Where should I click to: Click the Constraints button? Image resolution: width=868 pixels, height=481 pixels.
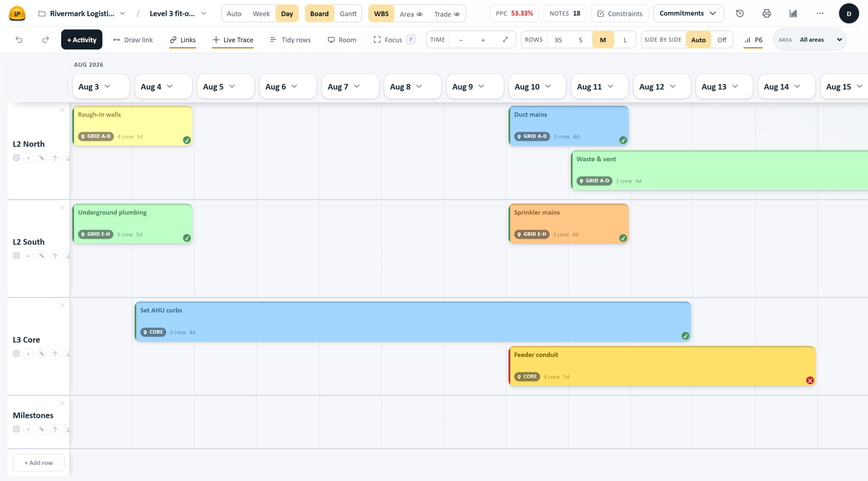[x=620, y=13]
